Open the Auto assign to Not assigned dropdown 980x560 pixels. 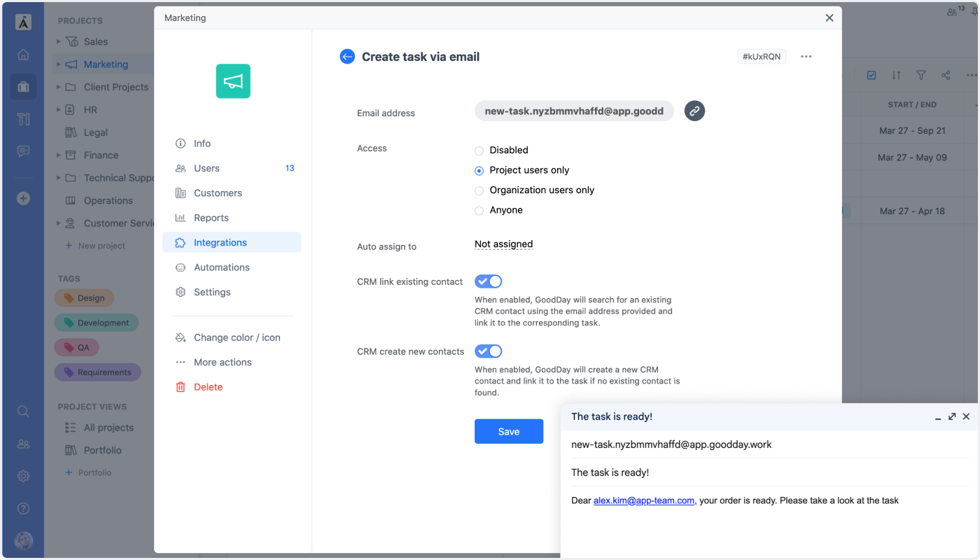(x=504, y=244)
